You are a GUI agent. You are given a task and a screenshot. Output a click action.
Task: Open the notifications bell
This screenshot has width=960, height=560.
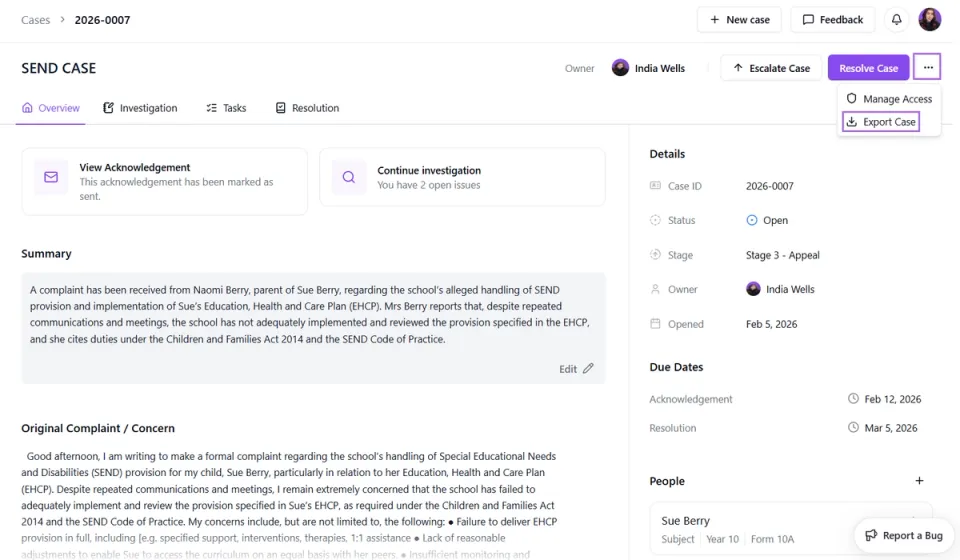pos(896,20)
